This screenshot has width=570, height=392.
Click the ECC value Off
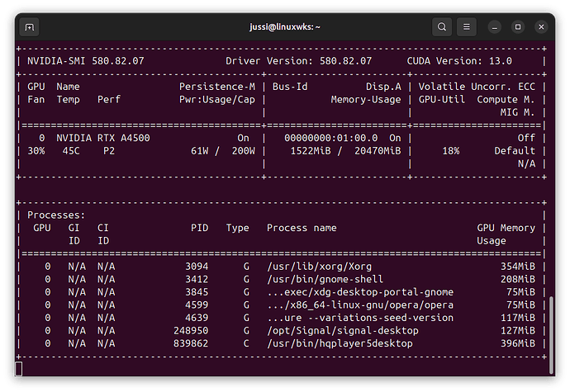[526, 138]
